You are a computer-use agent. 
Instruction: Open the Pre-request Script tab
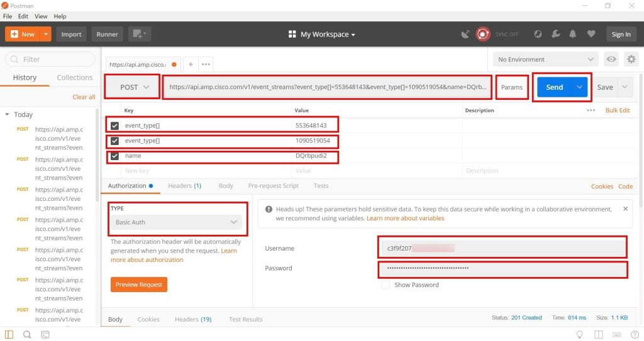[x=274, y=186]
